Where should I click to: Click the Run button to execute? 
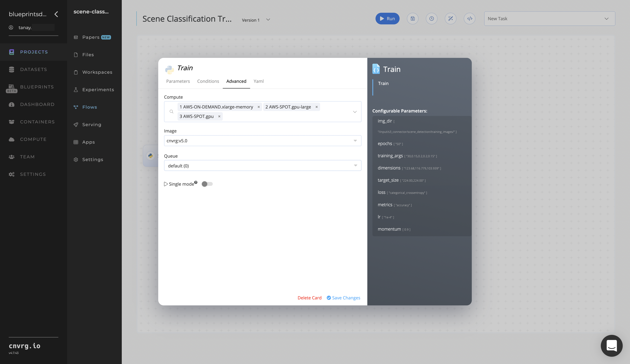coord(387,19)
